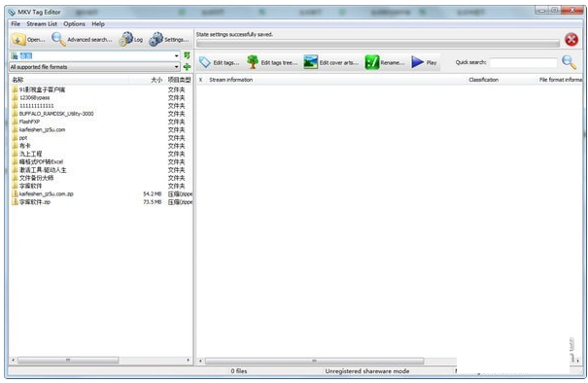
Task: Maximize the MKV Tag Editor window
Action: 555,10
